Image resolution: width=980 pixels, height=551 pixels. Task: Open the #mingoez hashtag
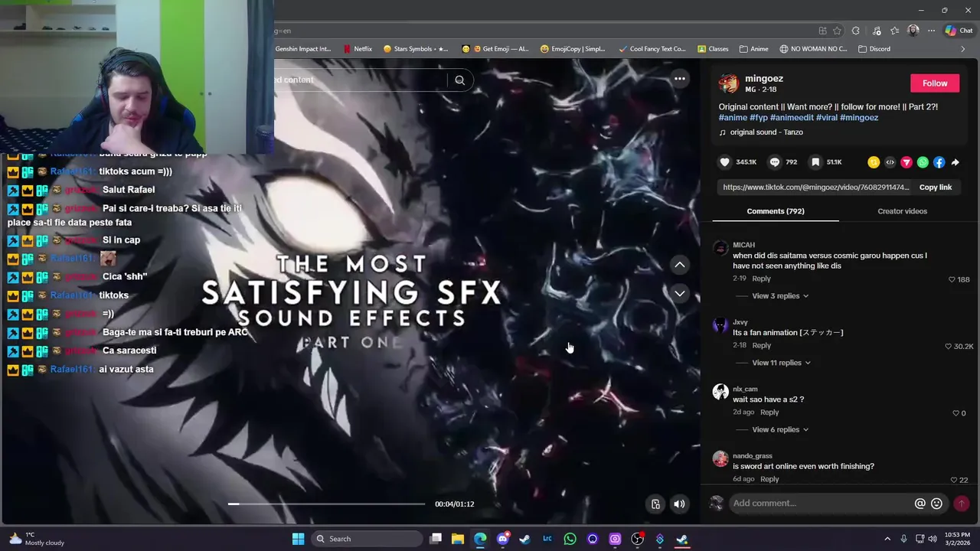point(859,118)
